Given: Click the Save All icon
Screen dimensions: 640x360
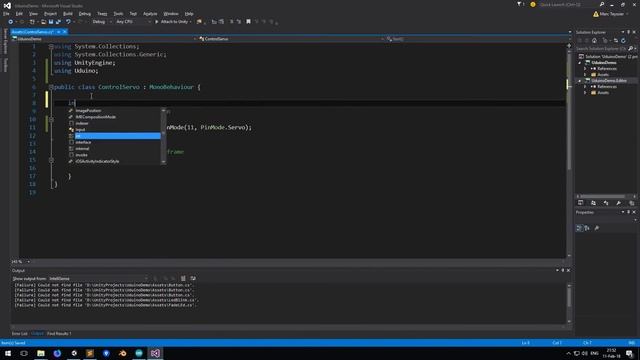Looking at the screenshot, I should click(58, 22).
